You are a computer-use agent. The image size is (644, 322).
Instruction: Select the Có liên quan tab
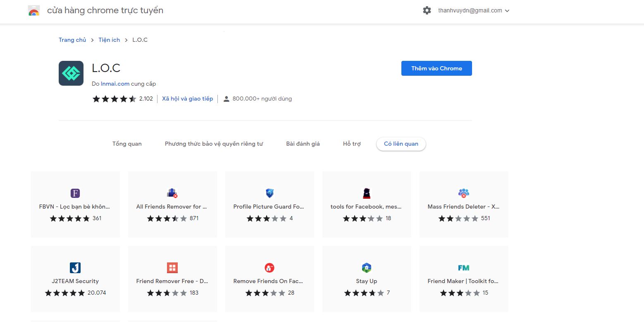pos(401,144)
